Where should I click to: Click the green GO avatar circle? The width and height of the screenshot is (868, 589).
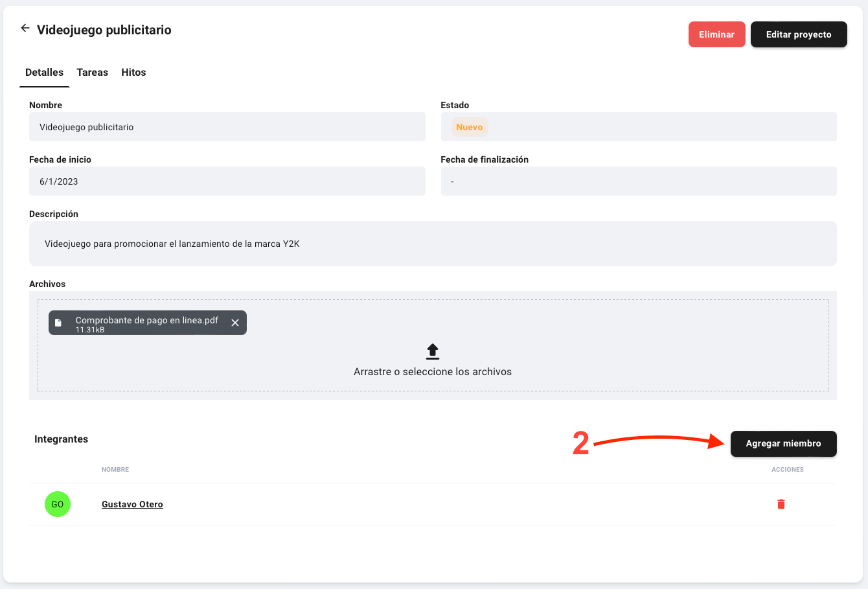coord(58,504)
